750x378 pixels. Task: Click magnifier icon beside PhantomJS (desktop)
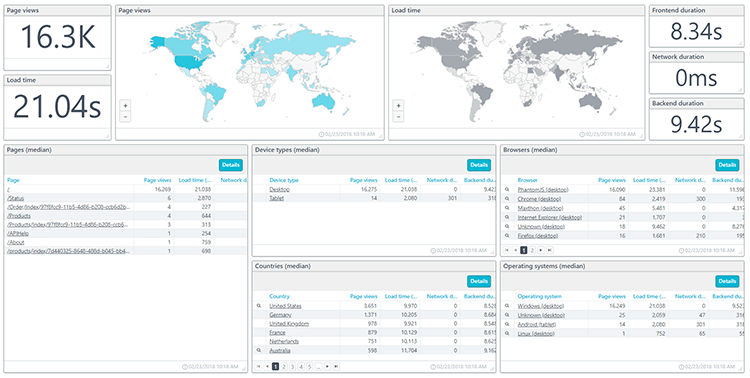pos(507,189)
